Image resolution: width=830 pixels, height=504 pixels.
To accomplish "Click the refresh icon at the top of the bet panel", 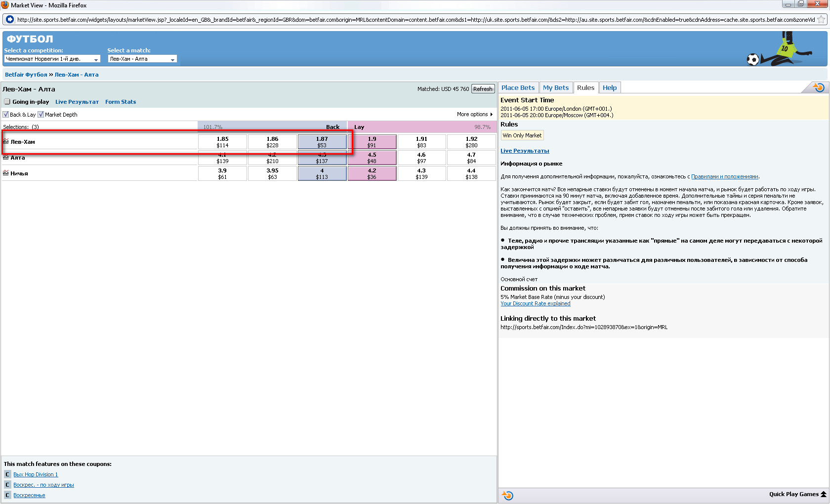I will (819, 87).
